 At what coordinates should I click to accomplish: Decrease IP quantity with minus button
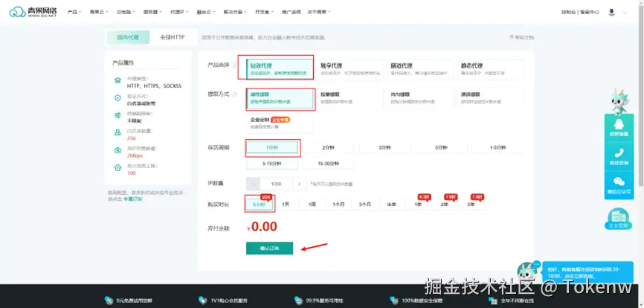pos(254,184)
